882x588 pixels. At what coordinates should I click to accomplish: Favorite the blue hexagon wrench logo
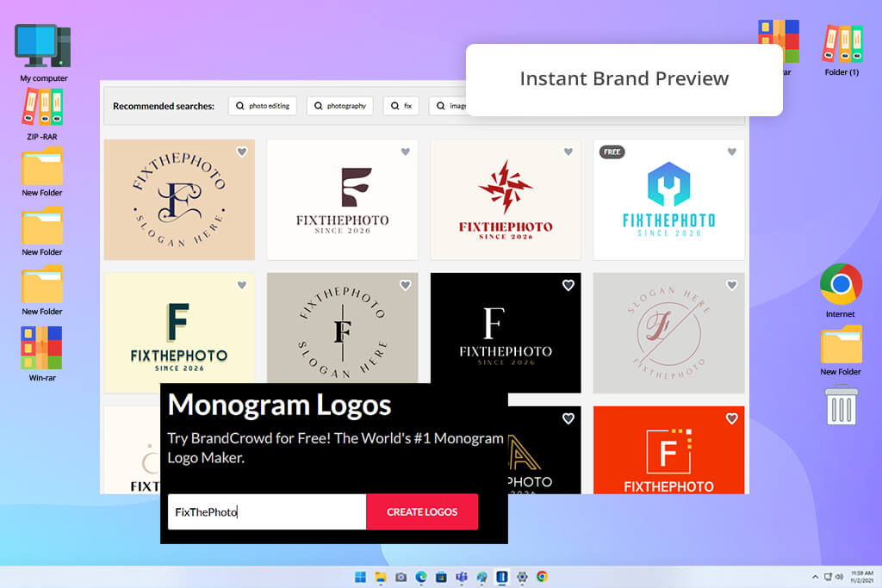click(732, 152)
